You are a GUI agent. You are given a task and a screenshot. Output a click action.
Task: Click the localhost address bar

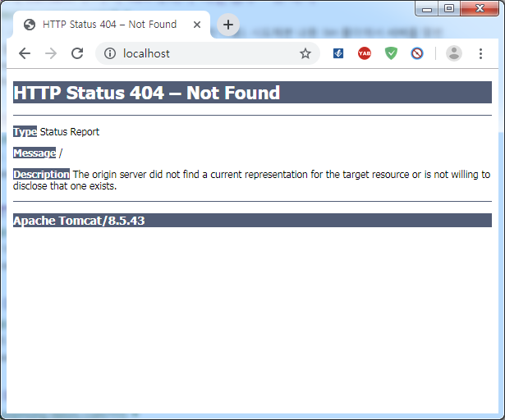(x=208, y=53)
